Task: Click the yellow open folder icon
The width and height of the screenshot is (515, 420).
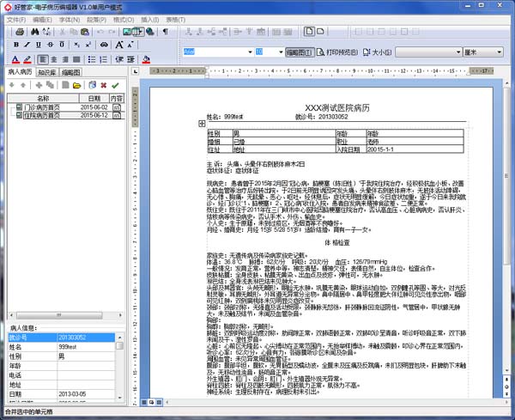Action: pyautogui.click(x=77, y=86)
